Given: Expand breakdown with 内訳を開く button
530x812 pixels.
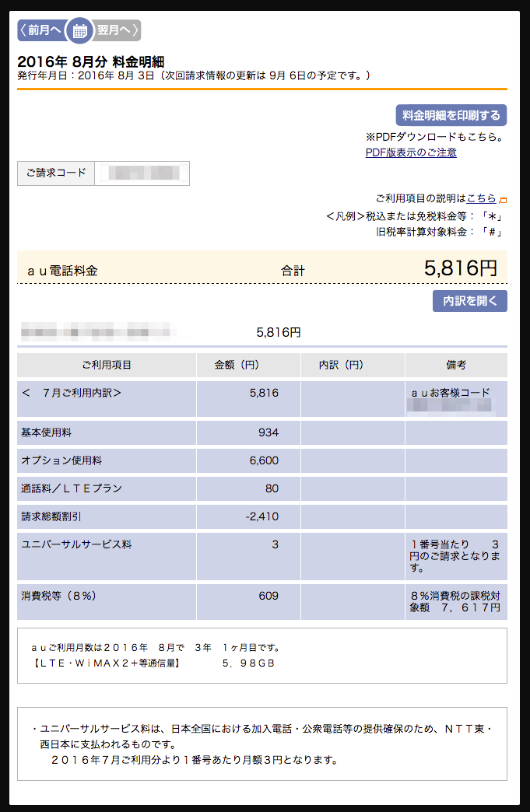Looking at the screenshot, I should pyautogui.click(x=470, y=301).
